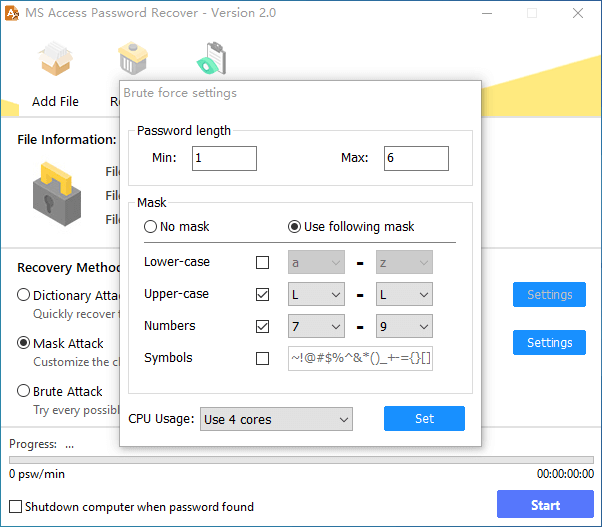Minimize the application window
The image size is (602, 527).
pos(487,13)
